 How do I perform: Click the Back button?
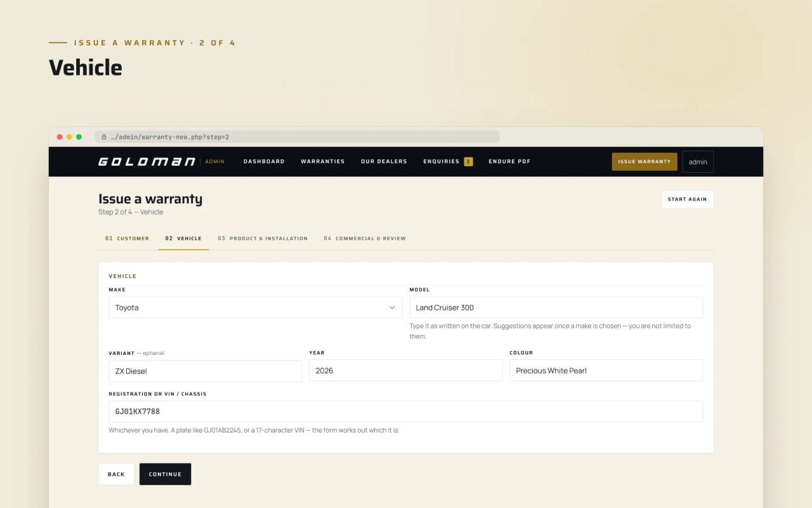click(x=116, y=474)
